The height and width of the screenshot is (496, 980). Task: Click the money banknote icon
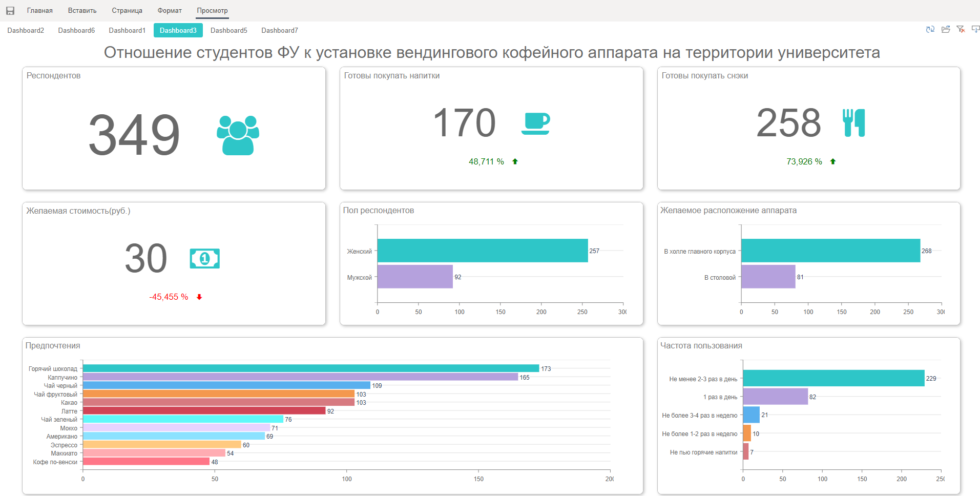[x=204, y=259]
